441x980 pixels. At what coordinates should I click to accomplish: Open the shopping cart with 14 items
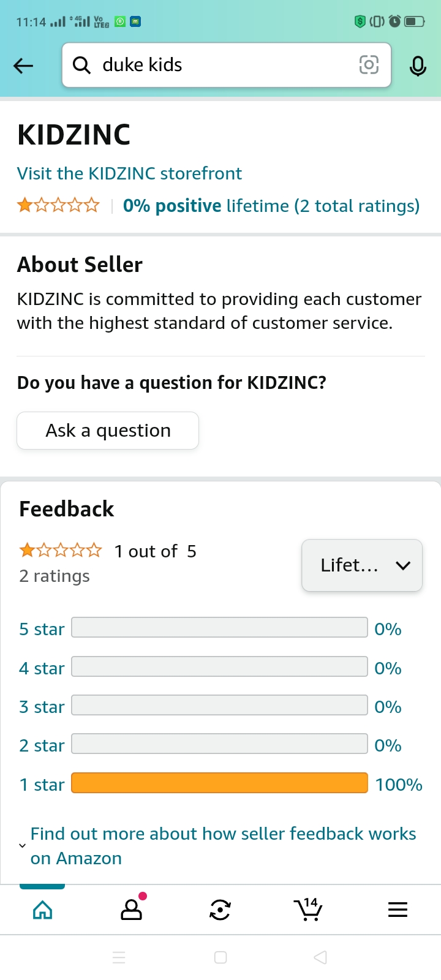(308, 910)
